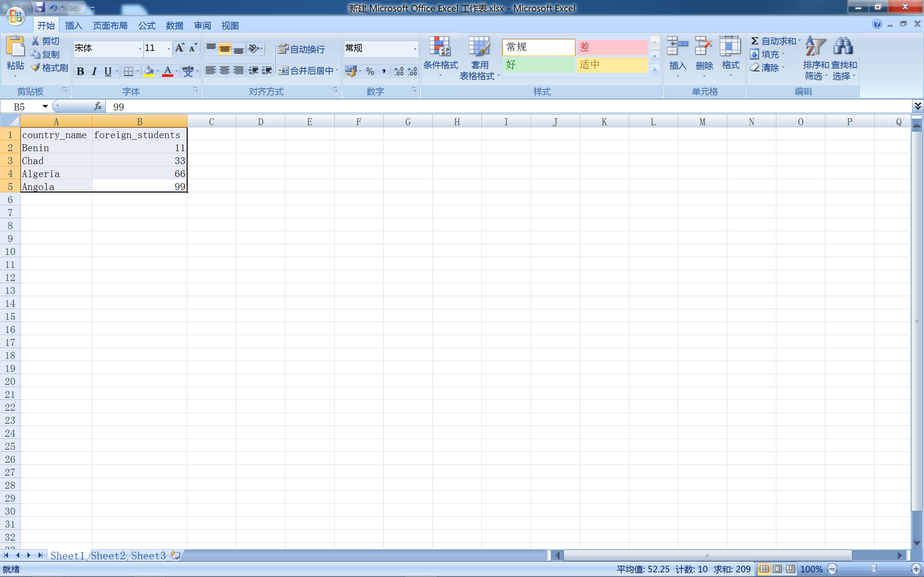Open the 公式 (Formulas) ribbon tab
Viewport: 924px width, 577px height.
147,26
